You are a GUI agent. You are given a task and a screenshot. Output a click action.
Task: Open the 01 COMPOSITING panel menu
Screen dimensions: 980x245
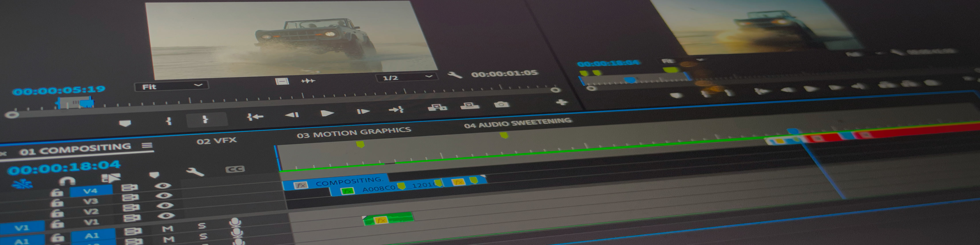[x=147, y=146]
